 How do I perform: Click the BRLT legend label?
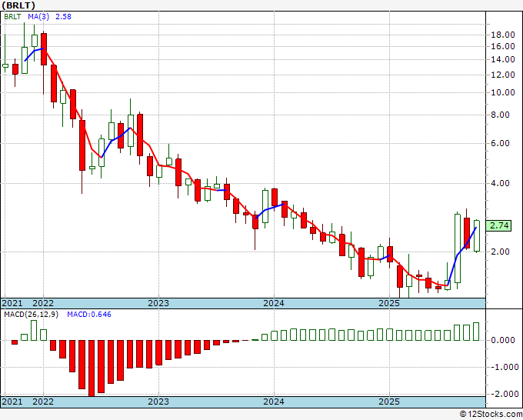tap(12, 17)
